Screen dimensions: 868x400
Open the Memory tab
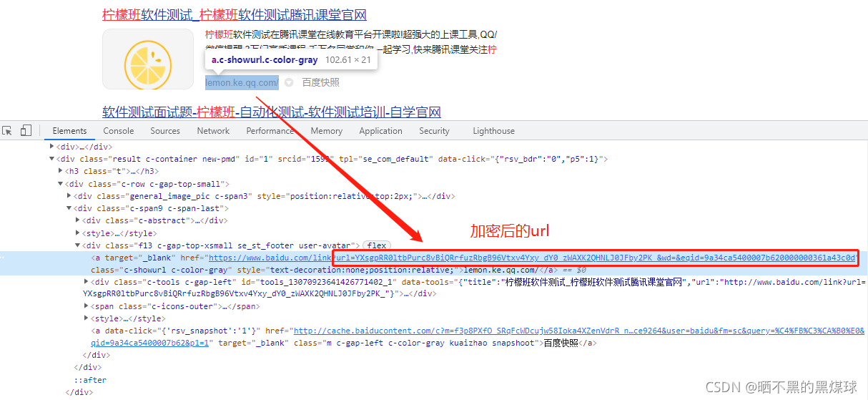click(x=326, y=131)
